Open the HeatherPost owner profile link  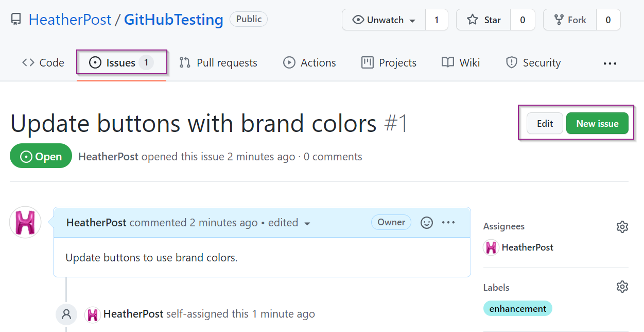(70, 20)
